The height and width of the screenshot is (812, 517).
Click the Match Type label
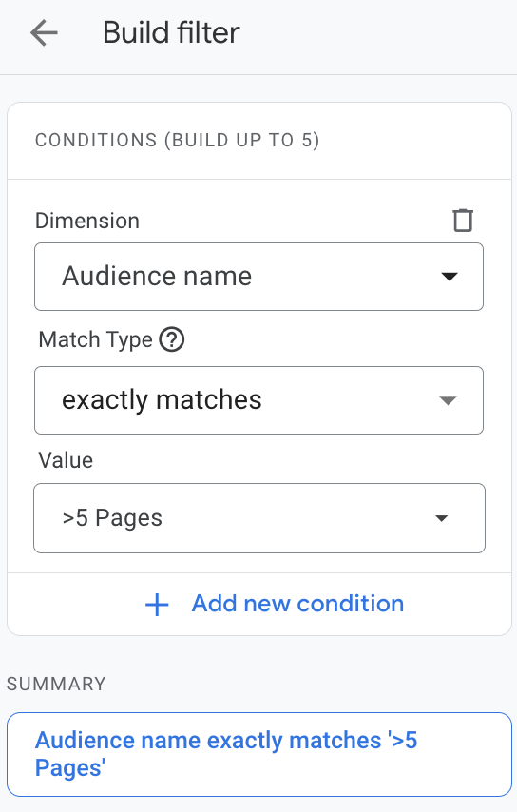(x=95, y=340)
